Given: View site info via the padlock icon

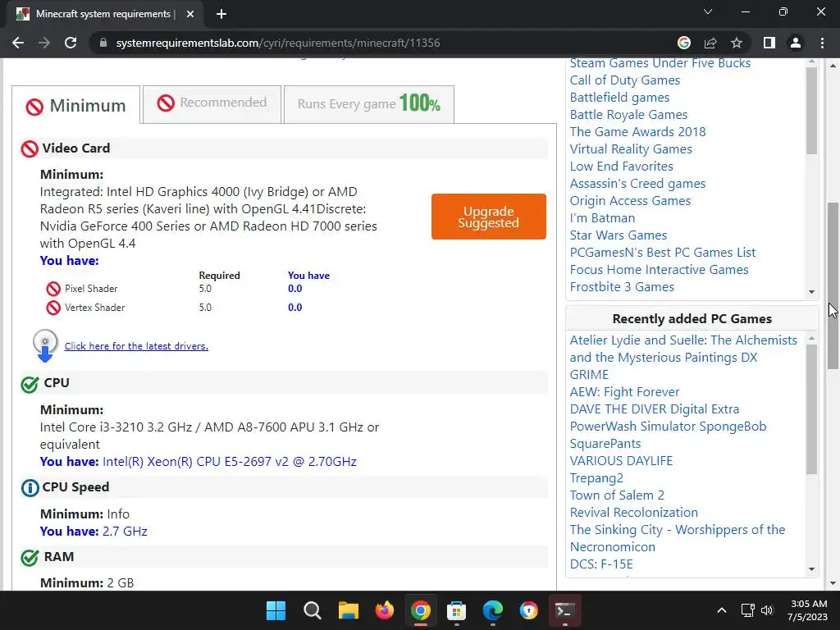Looking at the screenshot, I should 103,43.
